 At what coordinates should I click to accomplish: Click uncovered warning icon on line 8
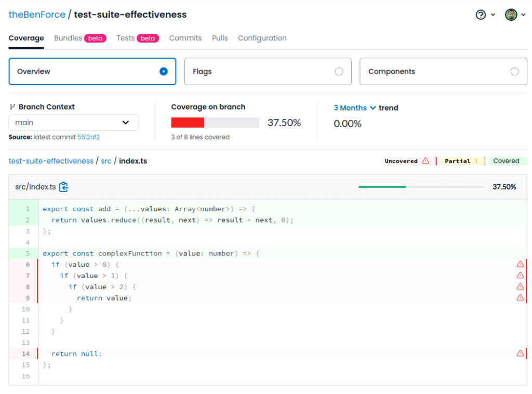(x=520, y=287)
